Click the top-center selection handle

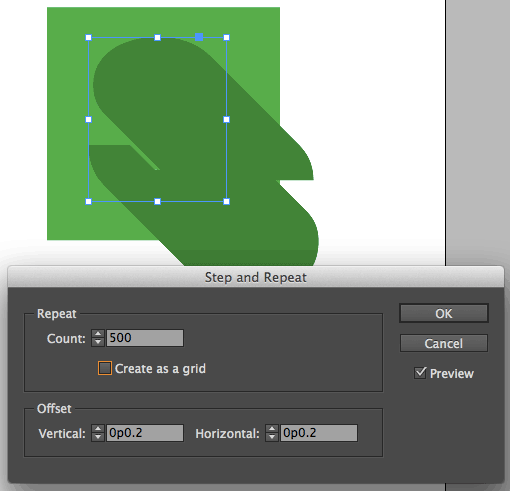(x=157, y=38)
